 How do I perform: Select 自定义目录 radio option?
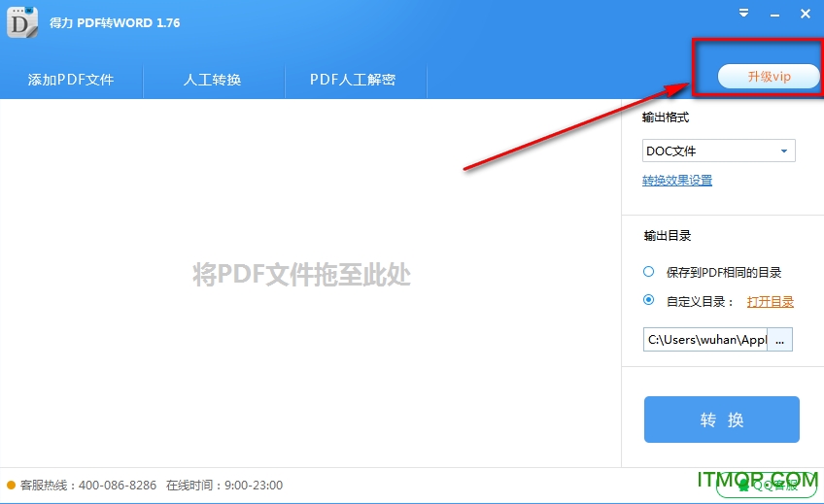(648, 300)
